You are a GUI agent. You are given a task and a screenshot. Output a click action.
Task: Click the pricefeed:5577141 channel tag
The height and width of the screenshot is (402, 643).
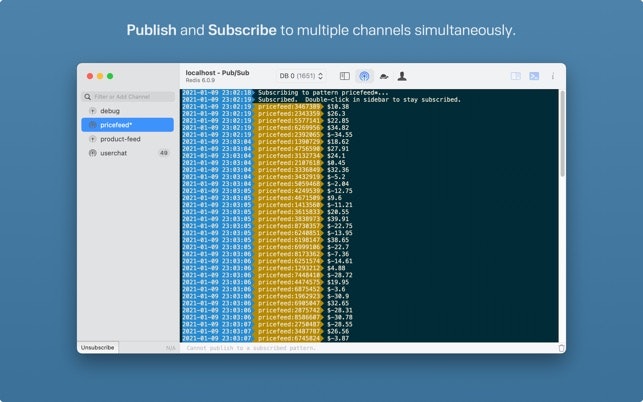coord(289,121)
